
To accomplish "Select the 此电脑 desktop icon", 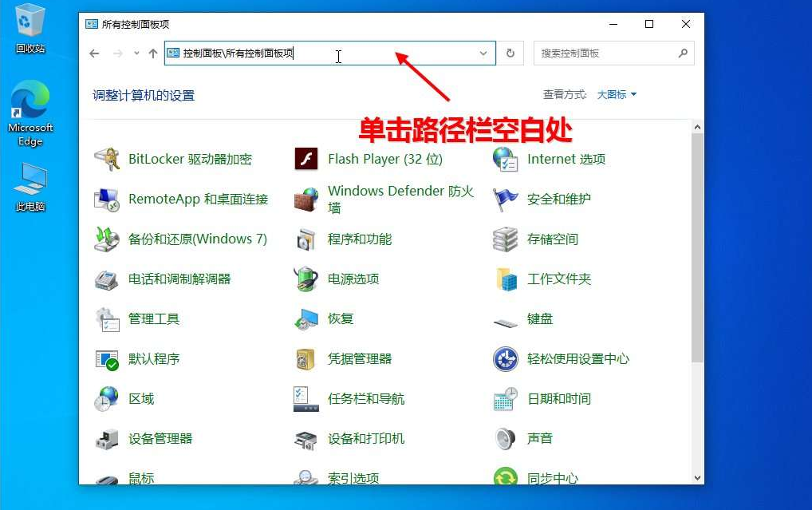I will click(x=30, y=188).
